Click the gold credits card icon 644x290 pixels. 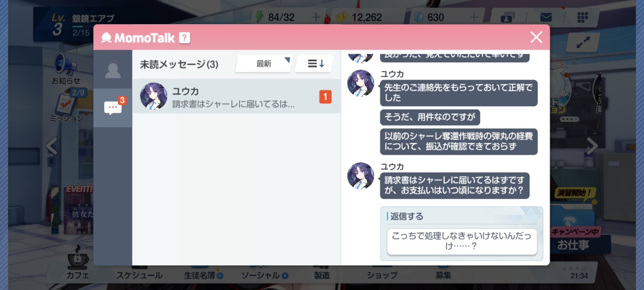(x=341, y=17)
